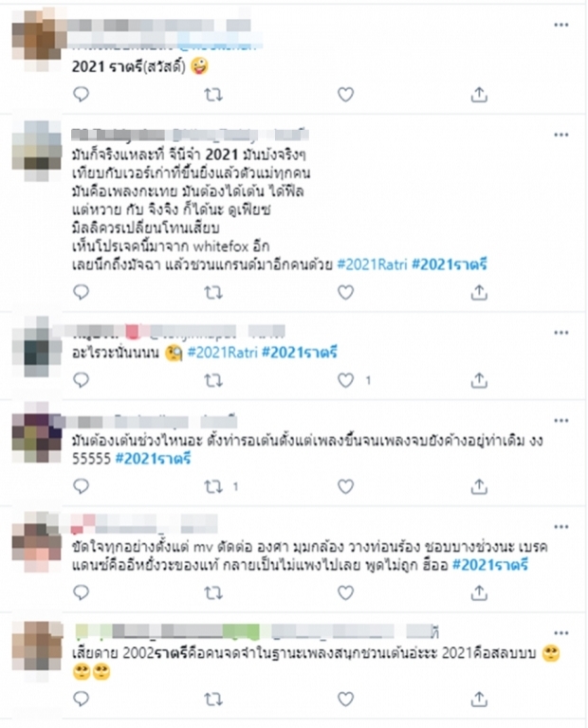Open the #2021Ratri hashtag in the whitefox tweet
The width and height of the screenshot is (588, 728).
372,264
